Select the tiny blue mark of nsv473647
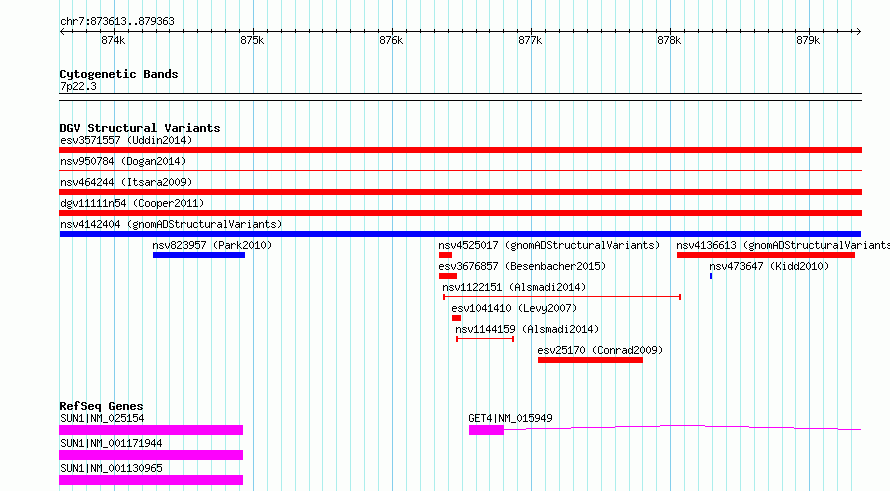 (711, 276)
